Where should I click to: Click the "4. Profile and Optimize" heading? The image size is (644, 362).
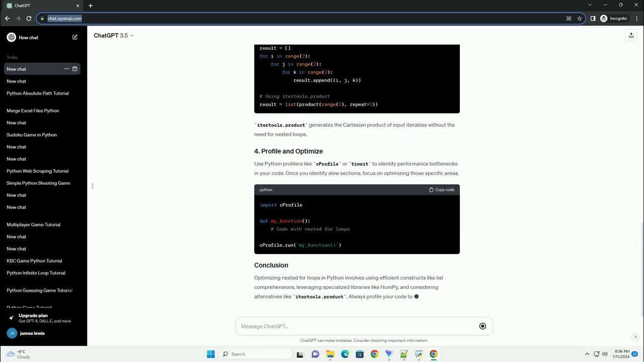(x=288, y=151)
